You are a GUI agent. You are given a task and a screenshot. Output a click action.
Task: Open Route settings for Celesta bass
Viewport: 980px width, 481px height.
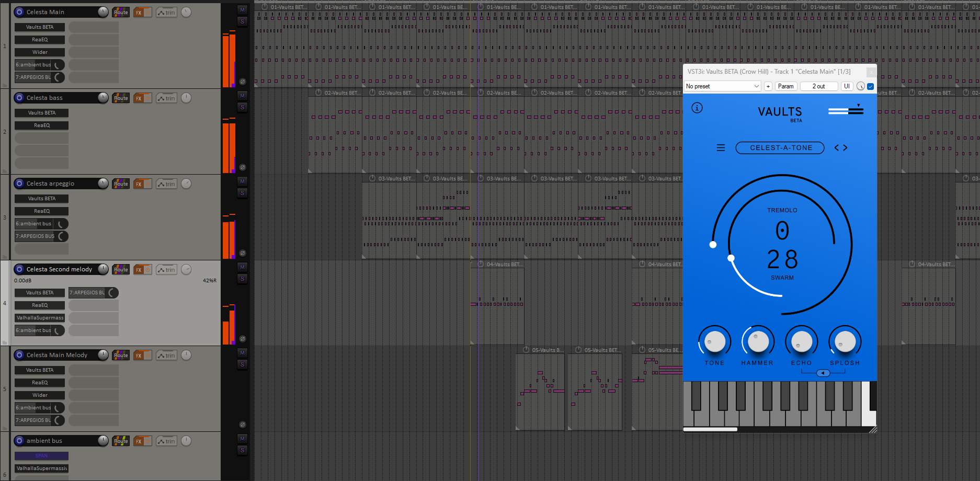[x=121, y=98]
